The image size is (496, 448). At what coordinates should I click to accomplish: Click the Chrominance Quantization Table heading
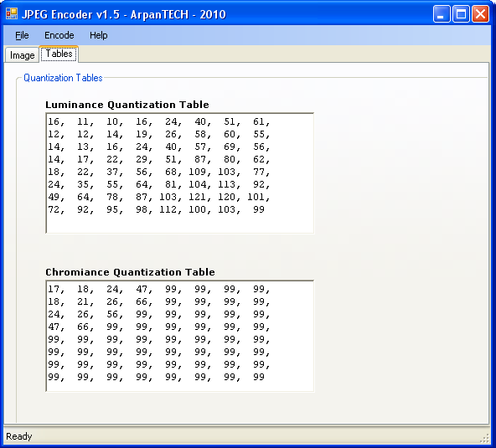click(x=130, y=272)
